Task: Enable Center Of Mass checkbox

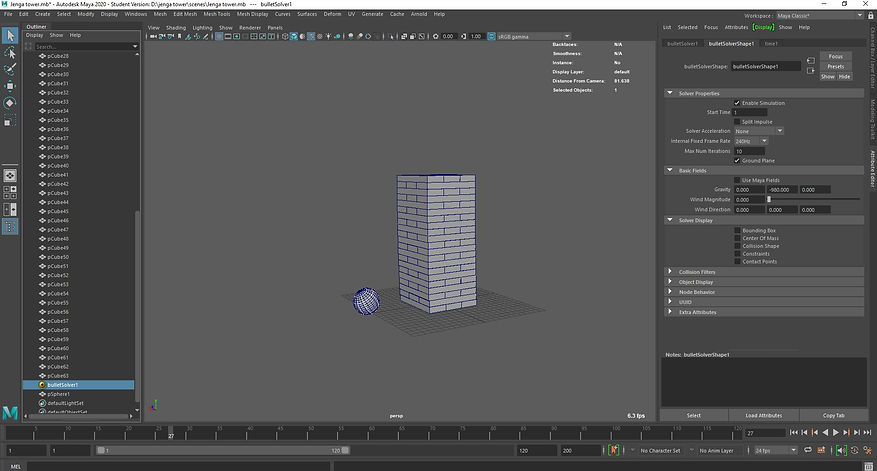Action: pos(737,238)
